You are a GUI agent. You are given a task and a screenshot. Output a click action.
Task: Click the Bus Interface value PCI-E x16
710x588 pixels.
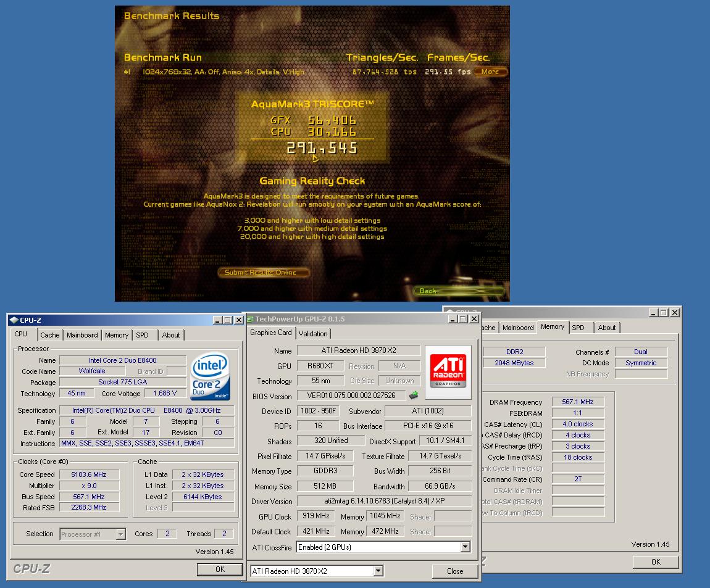tap(428, 426)
